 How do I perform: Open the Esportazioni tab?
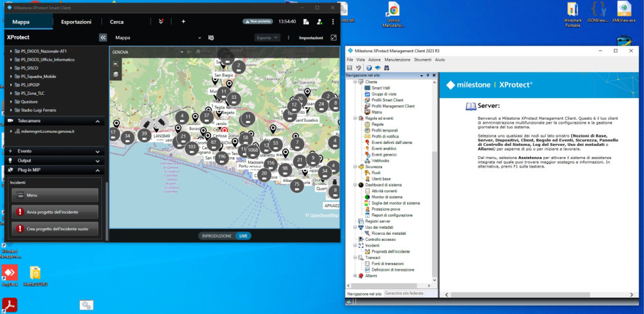point(76,22)
